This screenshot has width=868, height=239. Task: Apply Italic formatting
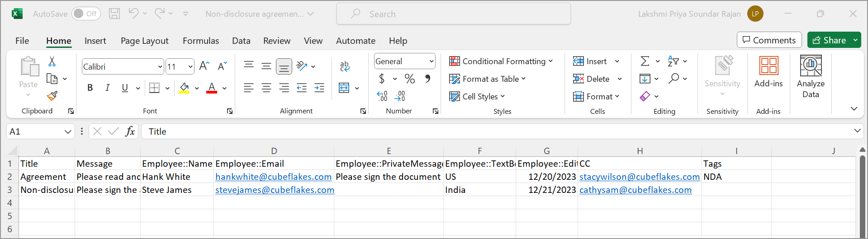point(107,88)
